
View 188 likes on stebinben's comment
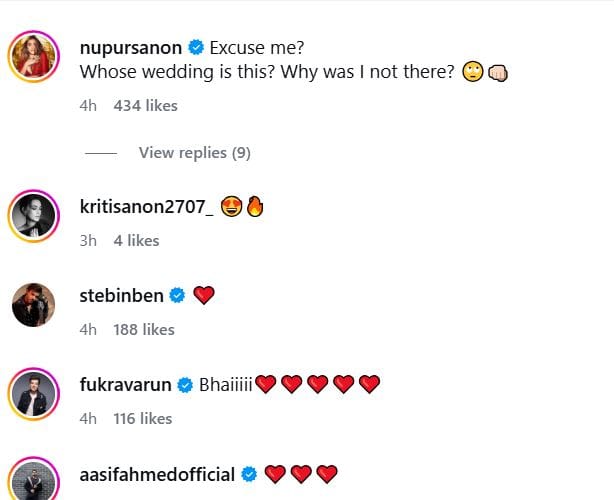[x=143, y=329]
